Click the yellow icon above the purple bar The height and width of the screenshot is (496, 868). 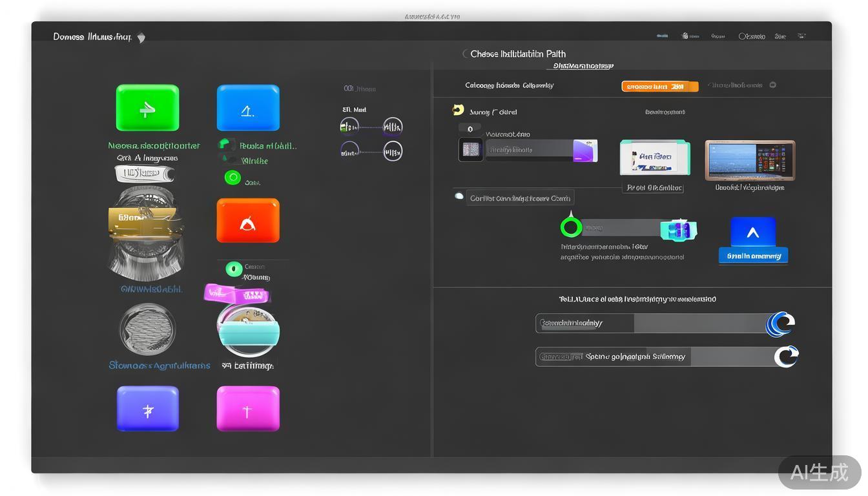(x=459, y=110)
